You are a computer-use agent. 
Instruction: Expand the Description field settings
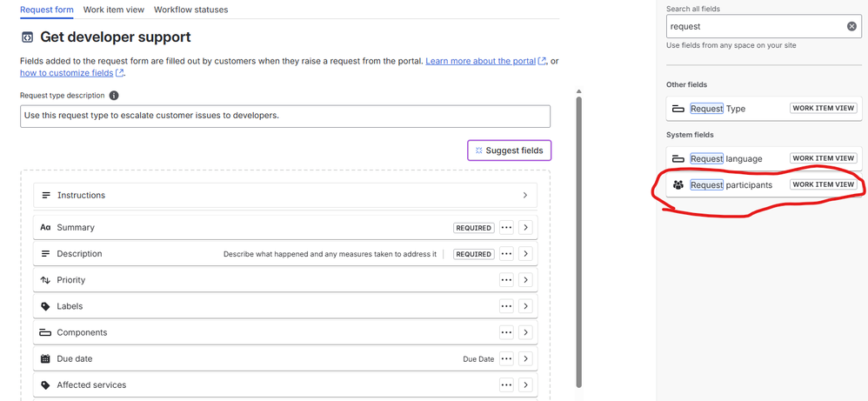tap(526, 254)
